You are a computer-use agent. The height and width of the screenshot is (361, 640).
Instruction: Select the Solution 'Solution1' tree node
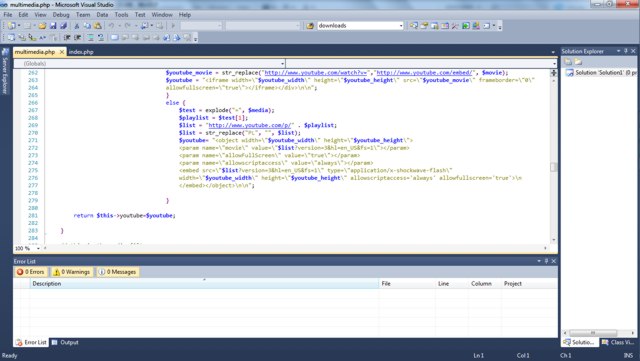[x=602, y=73]
